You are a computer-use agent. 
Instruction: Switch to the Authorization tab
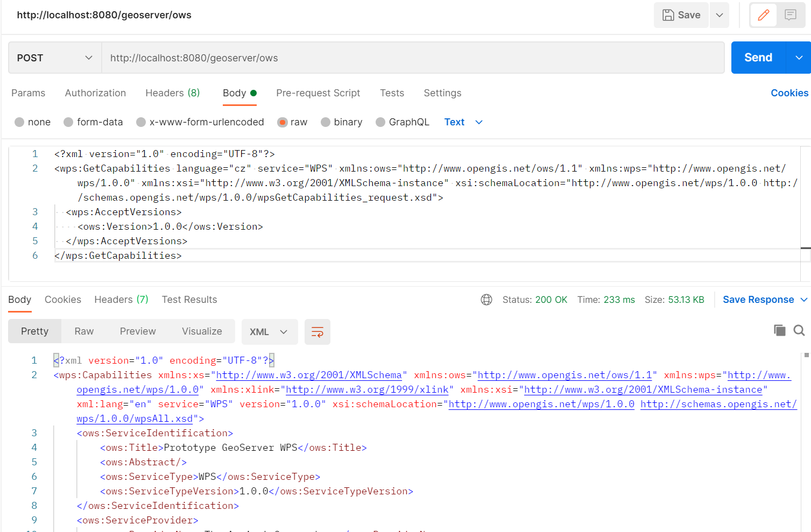[95, 93]
